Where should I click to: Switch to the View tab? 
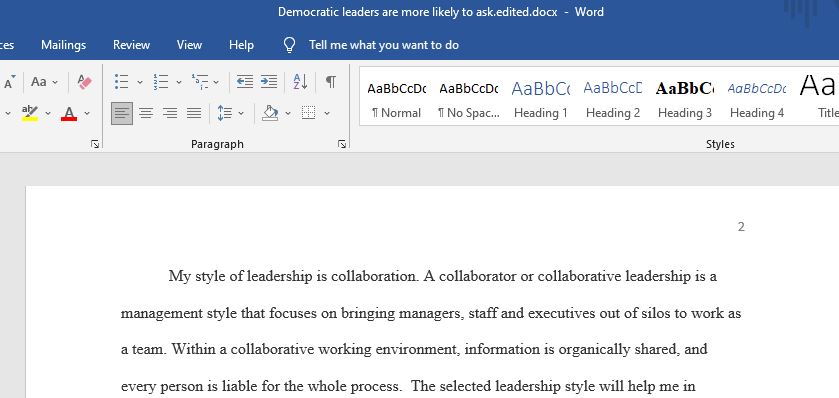coord(189,45)
